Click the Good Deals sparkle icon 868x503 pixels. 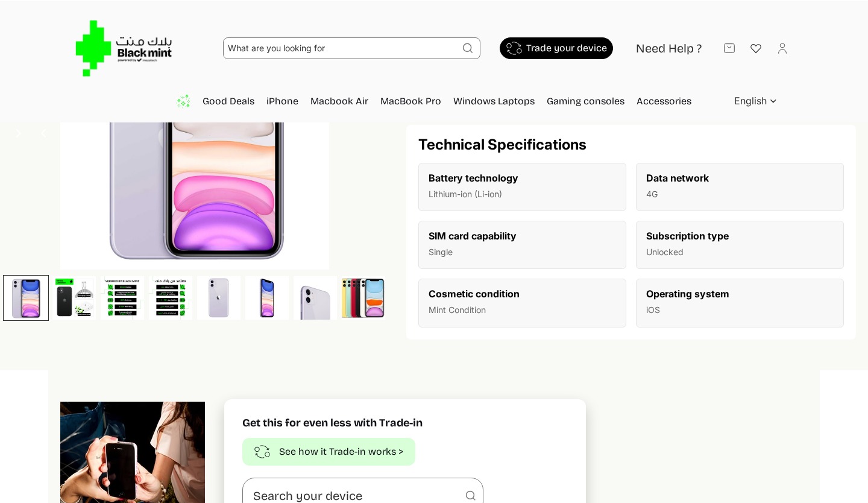pyautogui.click(x=183, y=101)
